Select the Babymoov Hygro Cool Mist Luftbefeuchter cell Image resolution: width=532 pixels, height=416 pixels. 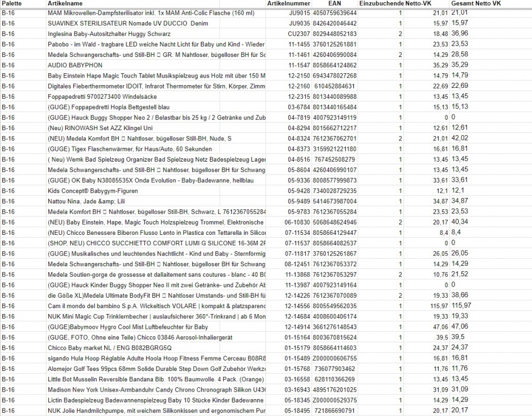click(128, 327)
